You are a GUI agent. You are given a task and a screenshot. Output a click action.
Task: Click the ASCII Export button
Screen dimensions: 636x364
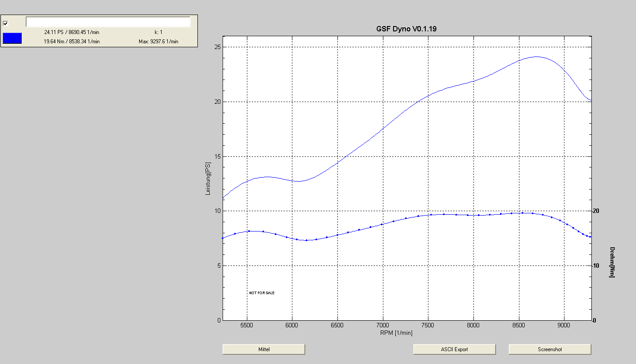tap(454, 349)
